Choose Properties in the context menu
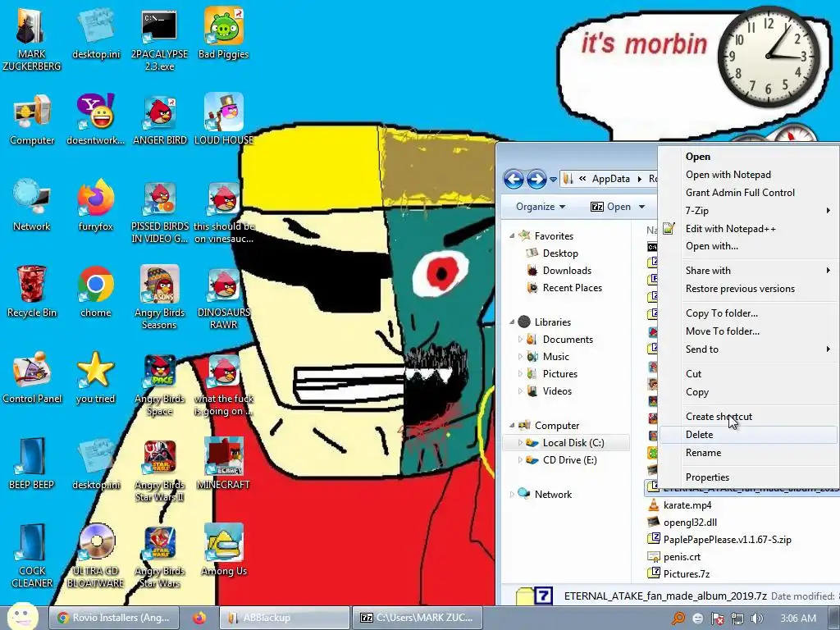The image size is (840, 630). coord(748,477)
